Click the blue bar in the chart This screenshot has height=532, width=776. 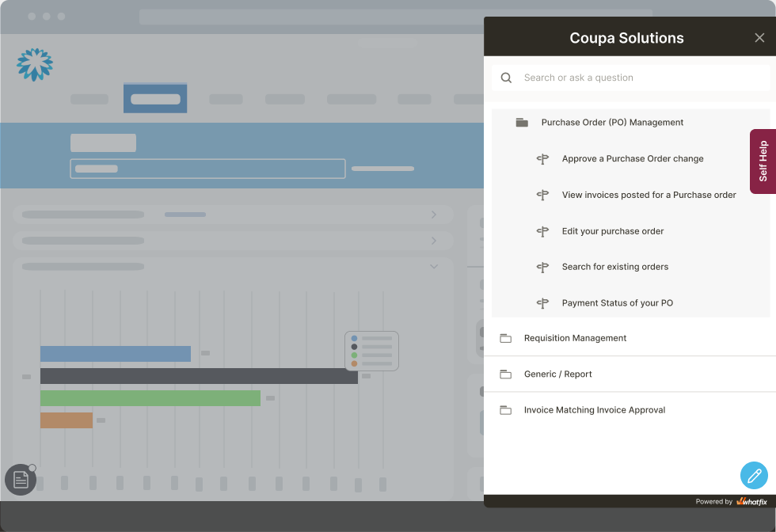pos(116,354)
